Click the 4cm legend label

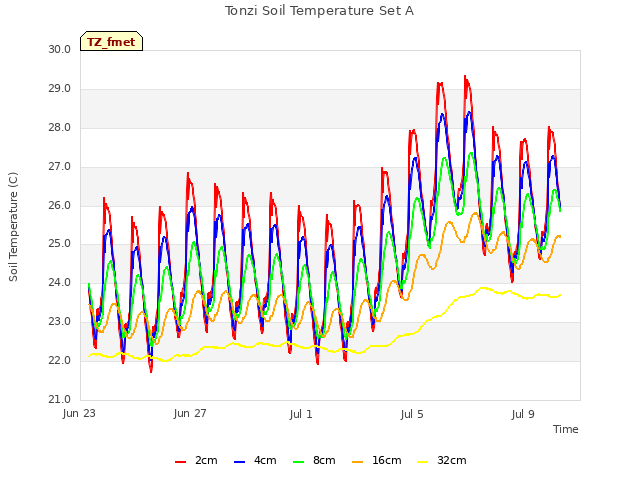[x=265, y=460]
